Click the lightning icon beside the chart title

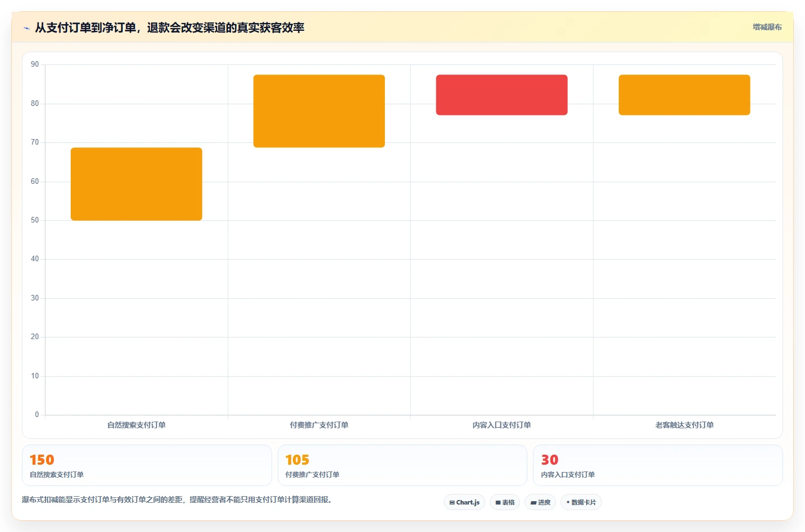coord(26,28)
